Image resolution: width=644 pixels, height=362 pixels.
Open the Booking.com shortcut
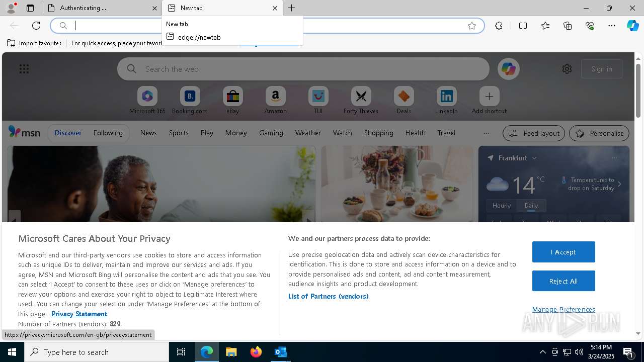(190, 101)
